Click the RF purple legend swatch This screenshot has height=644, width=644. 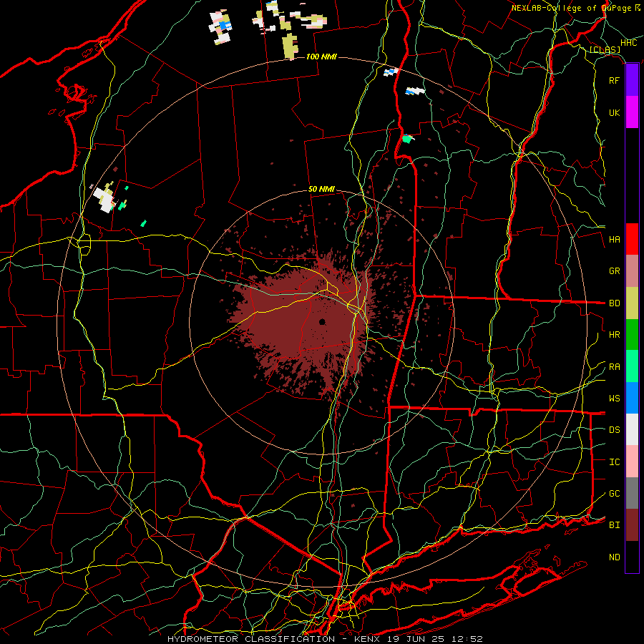coord(632,80)
